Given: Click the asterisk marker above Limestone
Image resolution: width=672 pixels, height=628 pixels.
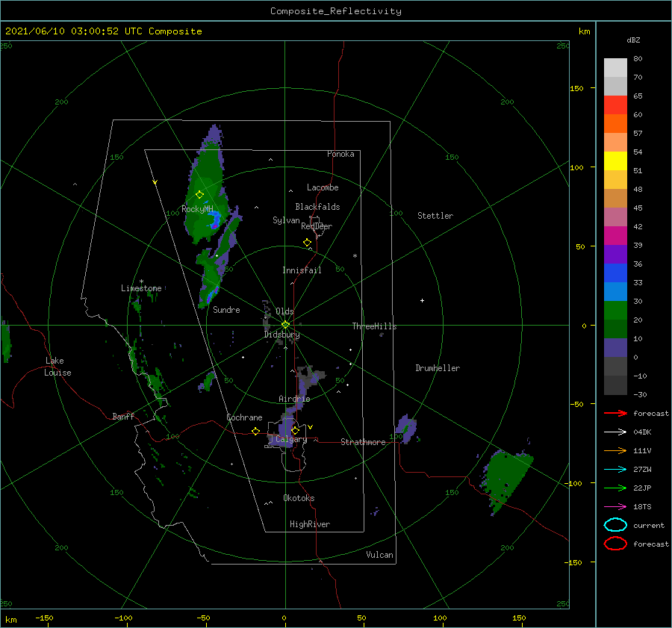Looking at the screenshot, I should tap(141, 282).
